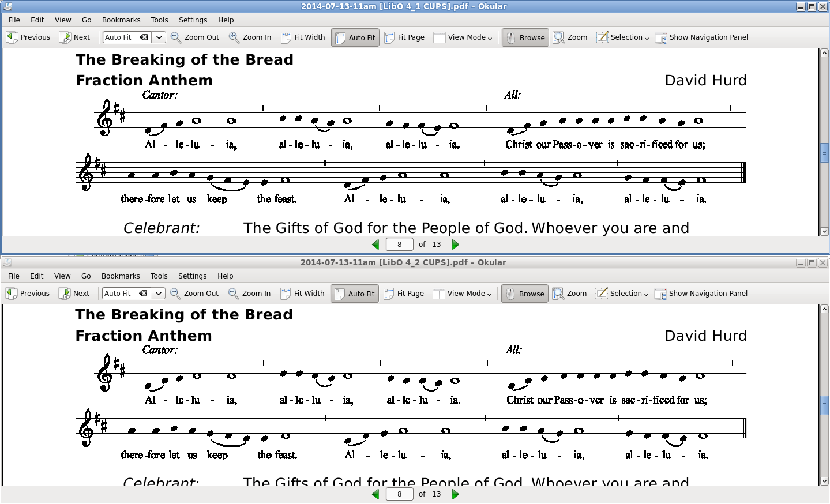Open Bookmarks menu in the top window

tap(121, 20)
